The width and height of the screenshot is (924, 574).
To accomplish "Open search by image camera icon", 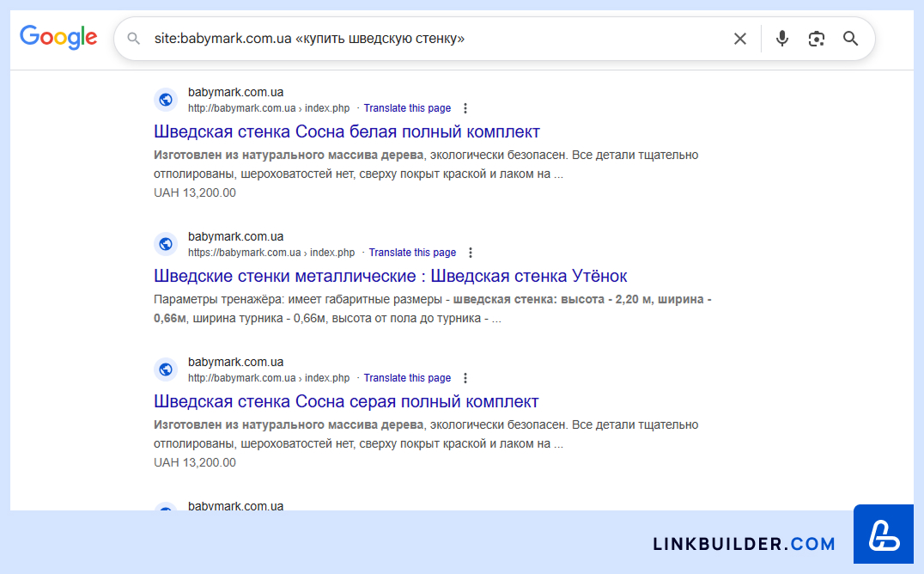I will click(816, 39).
